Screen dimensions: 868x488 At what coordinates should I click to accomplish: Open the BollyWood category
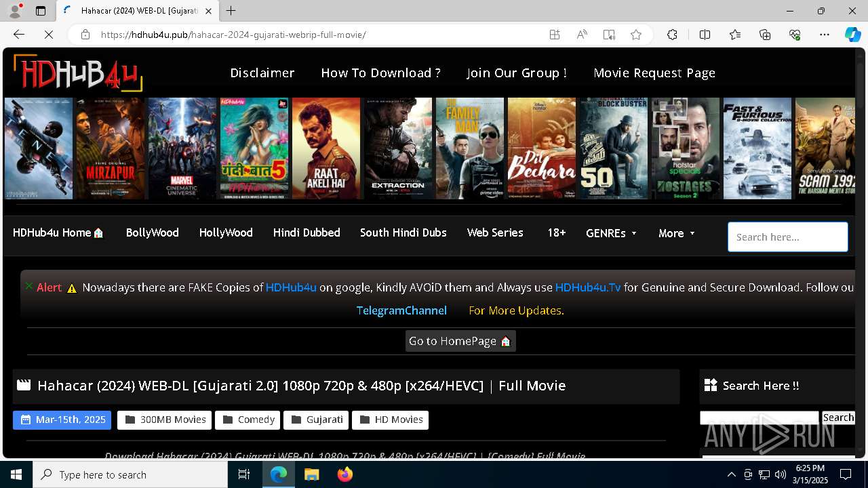(153, 232)
